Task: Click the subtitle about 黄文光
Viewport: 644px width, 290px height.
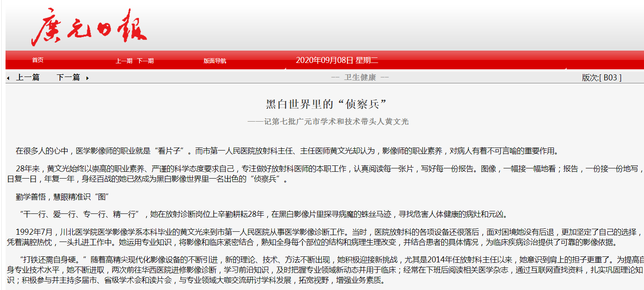Action: coord(328,122)
